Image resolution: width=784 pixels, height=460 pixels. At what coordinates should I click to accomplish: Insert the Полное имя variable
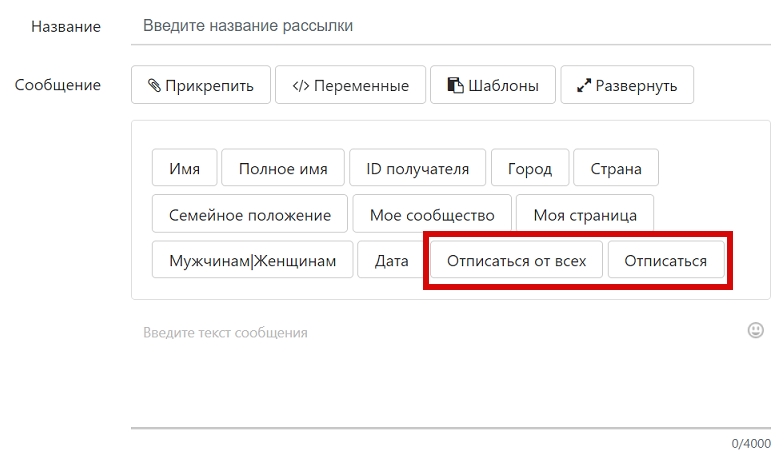click(x=283, y=168)
